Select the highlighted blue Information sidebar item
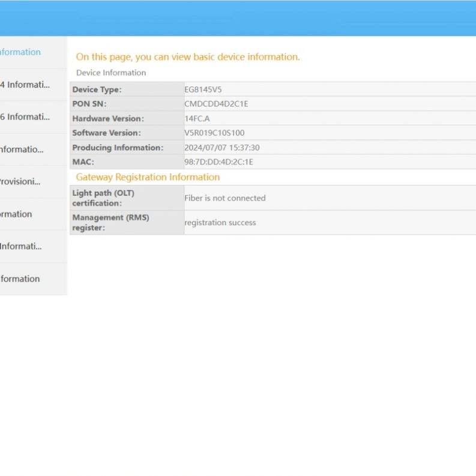The width and height of the screenshot is (476, 476). (x=21, y=52)
